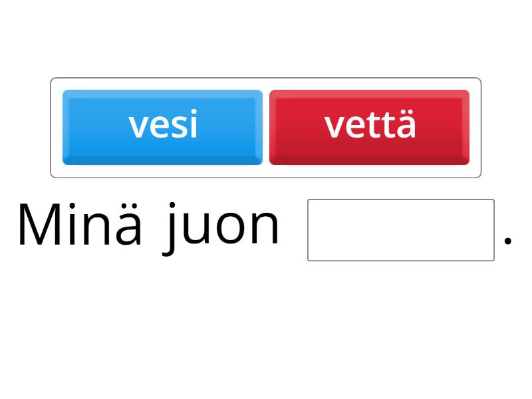Image resolution: width=532 pixels, height=399 pixels.
Task: Click the word "juon" in the sentence
Action: (x=221, y=226)
